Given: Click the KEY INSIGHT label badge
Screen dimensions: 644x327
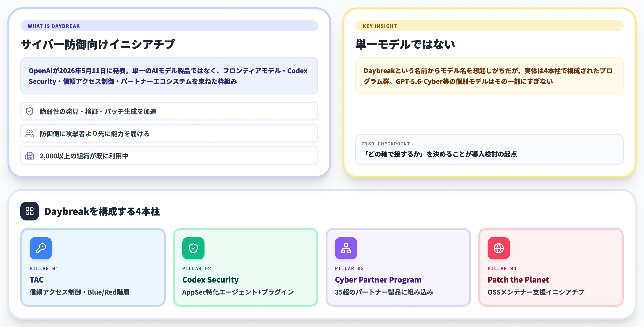Looking at the screenshot, I should 489,26.
